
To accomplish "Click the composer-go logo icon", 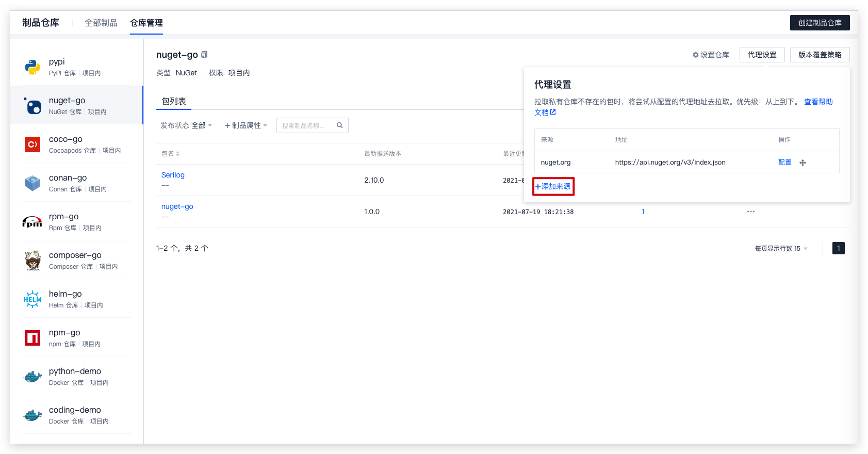I will pos(33,261).
